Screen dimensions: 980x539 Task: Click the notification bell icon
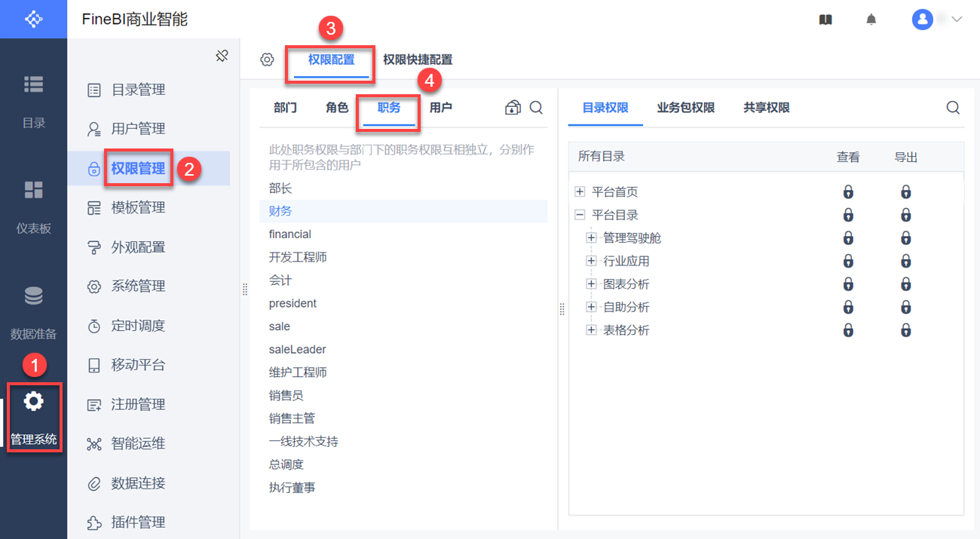point(871,20)
